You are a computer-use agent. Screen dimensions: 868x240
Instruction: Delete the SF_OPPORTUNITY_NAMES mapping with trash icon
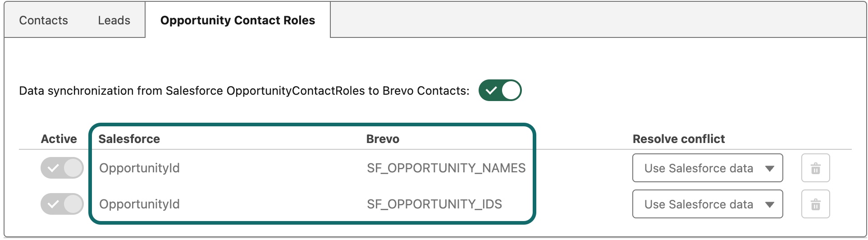tap(815, 168)
